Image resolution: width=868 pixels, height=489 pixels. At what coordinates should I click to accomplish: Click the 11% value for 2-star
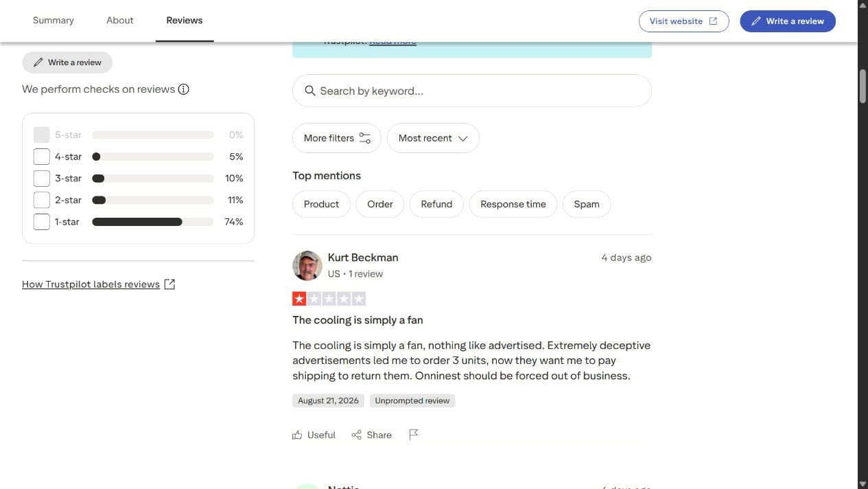point(235,200)
